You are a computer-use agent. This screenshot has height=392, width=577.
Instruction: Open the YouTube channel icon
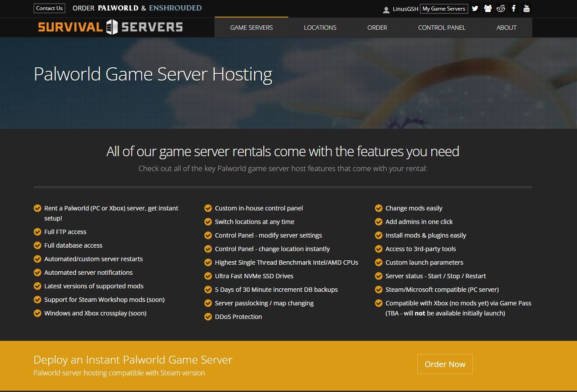tap(527, 8)
